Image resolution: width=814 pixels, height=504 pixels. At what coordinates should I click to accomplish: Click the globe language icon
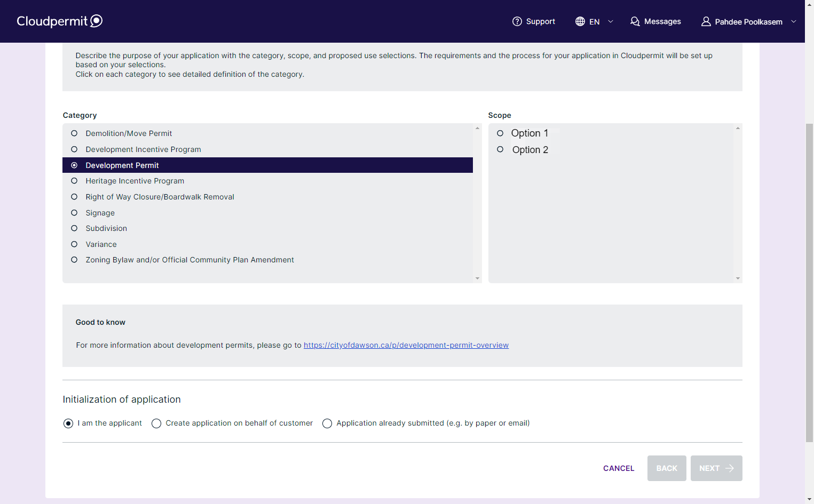click(x=580, y=21)
